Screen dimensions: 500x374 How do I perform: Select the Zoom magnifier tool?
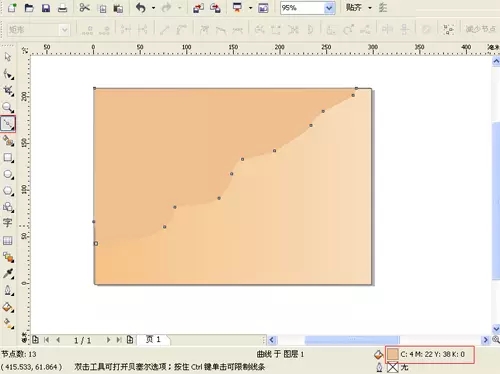pos(8,107)
